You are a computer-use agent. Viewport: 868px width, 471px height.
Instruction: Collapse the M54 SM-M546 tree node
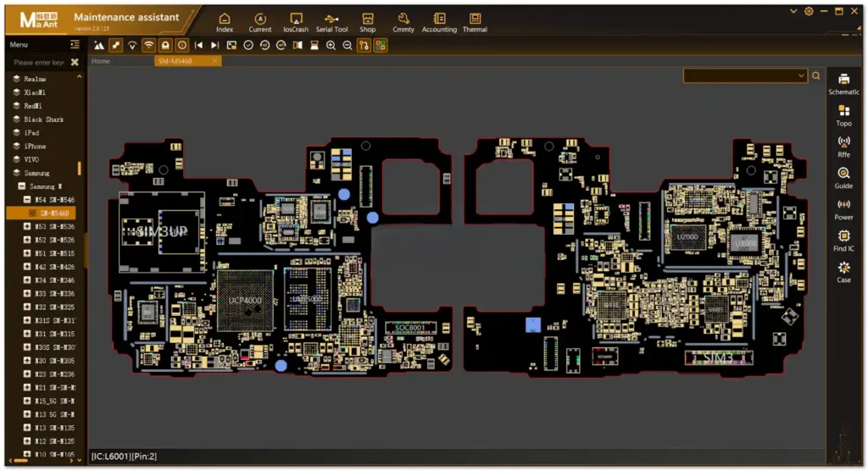click(27, 200)
